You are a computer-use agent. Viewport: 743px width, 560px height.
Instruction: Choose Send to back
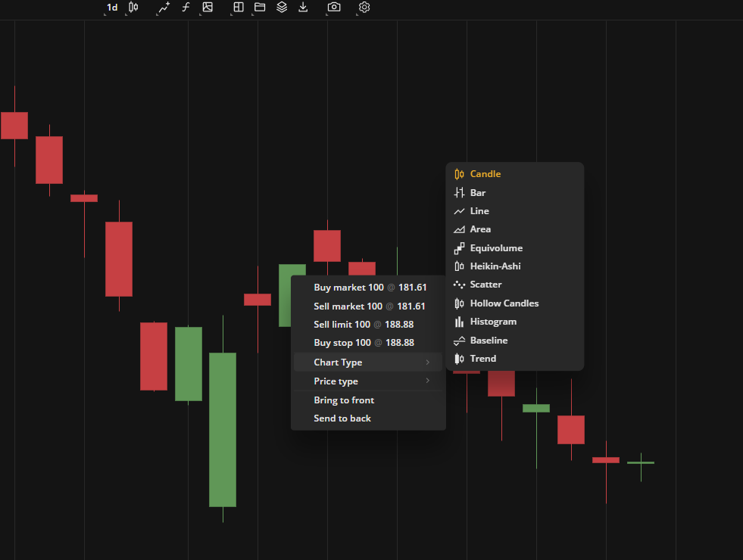click(368, 418)
